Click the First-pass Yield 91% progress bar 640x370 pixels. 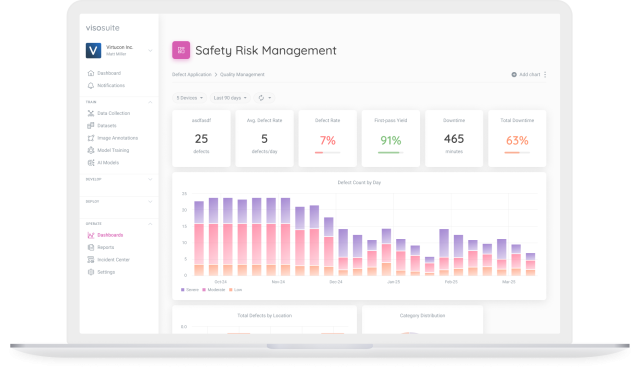391,153
